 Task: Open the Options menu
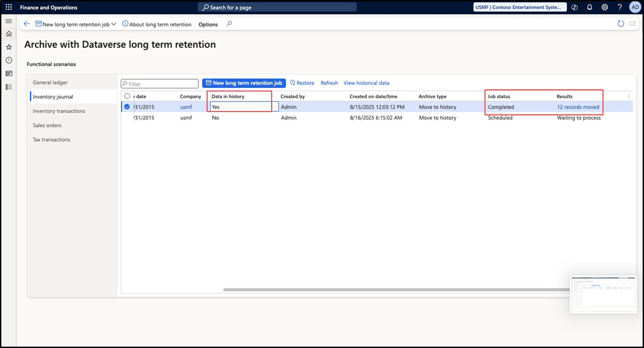click(x=208, y=24)
